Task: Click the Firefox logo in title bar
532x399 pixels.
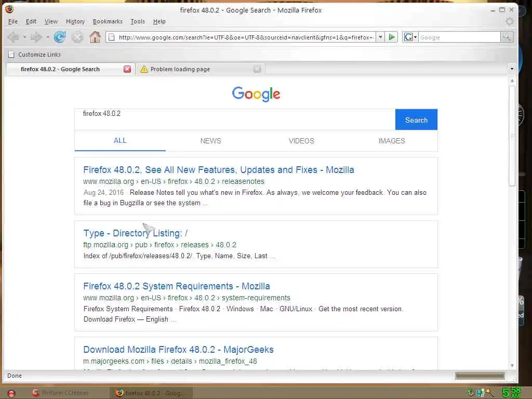Action: (x=9, y=9)
